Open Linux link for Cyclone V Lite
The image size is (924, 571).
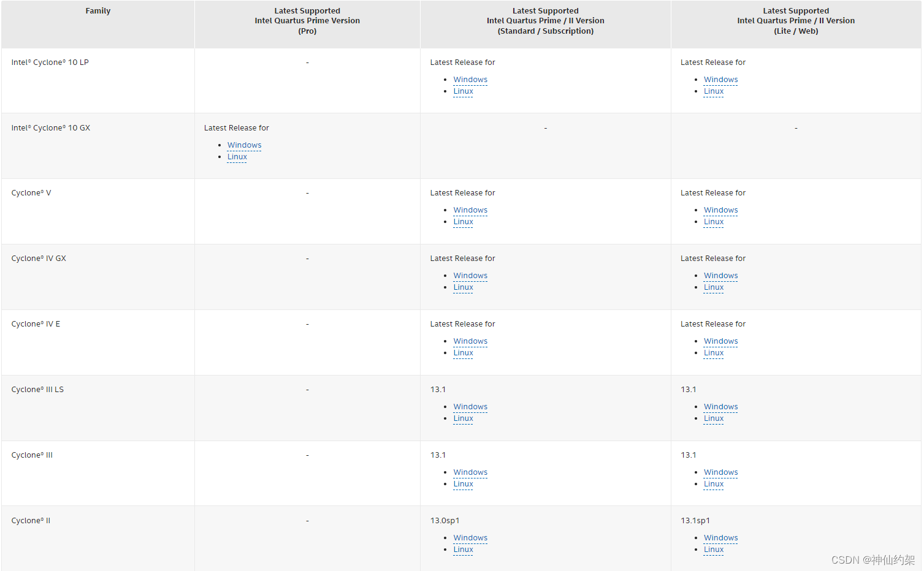point(714,222)
